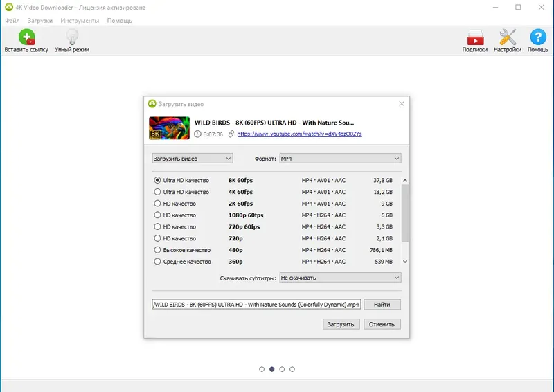Go to the third slide dot
554x392 pixels.
(x=282, y=369)
